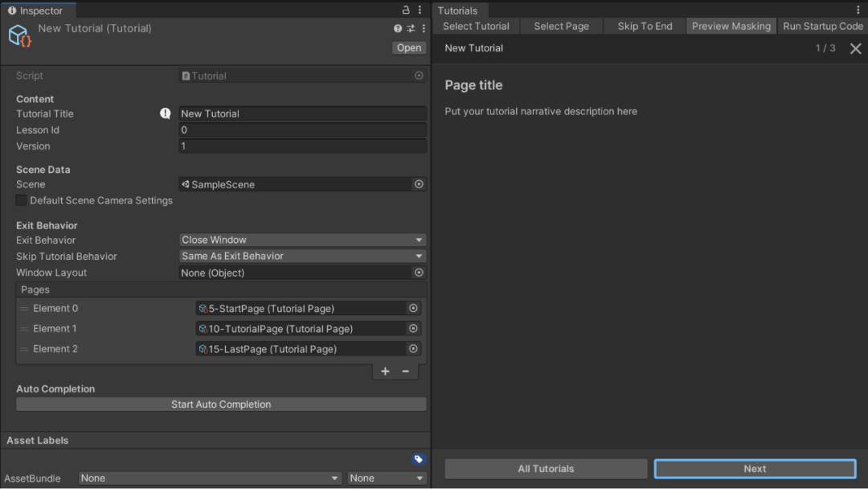
Task: Click the blue Asset Labels tag icon
Action: 418,459
